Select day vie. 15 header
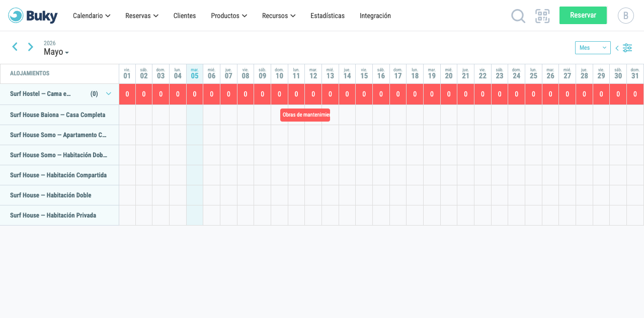644x318 pixels. coord(364,74)
